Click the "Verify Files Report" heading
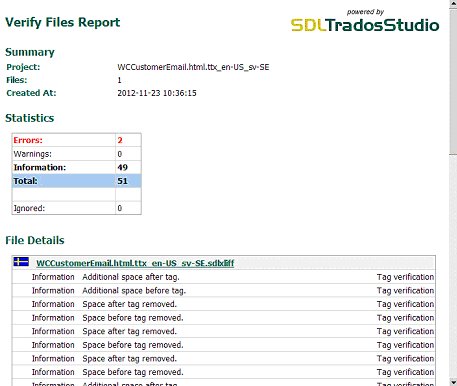Image resolution: width=457 pixels, height=386 pixels. 63,23
